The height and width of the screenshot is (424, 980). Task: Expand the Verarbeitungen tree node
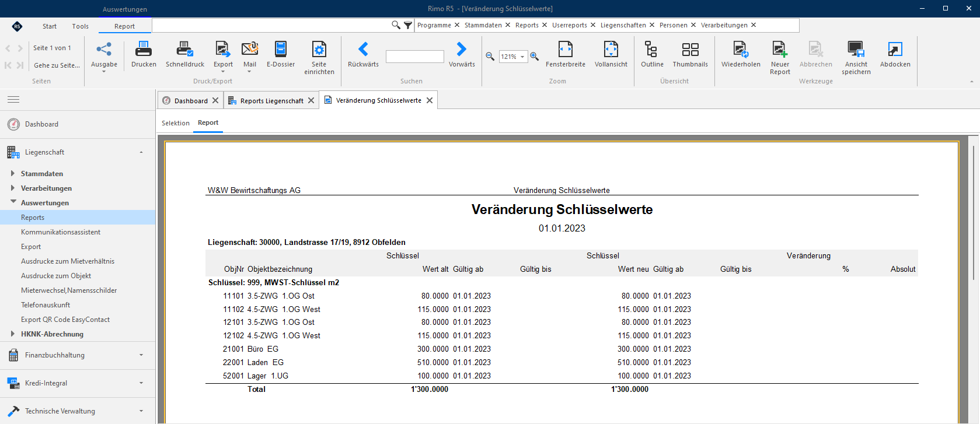click(x=13, y=188)
